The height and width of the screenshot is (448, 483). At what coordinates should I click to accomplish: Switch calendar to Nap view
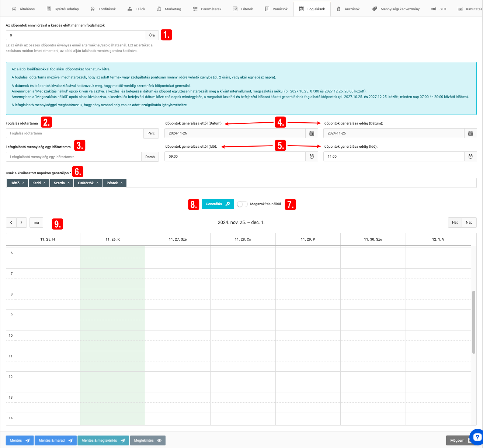469,223
